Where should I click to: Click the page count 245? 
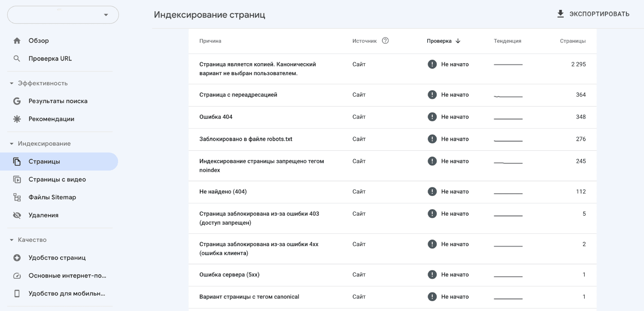[x=581, y=161]
